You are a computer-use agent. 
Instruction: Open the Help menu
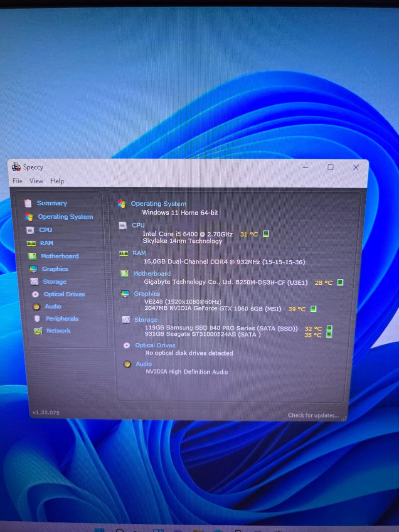click(57, 181)
